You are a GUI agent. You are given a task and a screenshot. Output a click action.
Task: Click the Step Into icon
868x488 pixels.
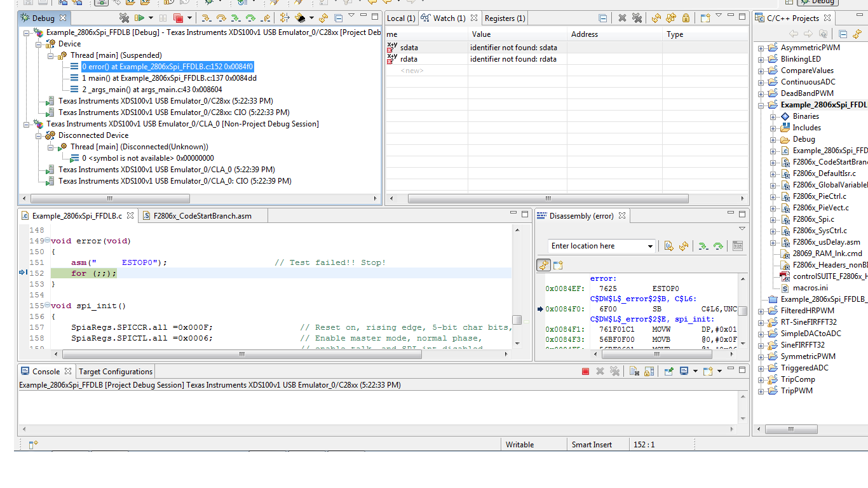pos(206,18)
